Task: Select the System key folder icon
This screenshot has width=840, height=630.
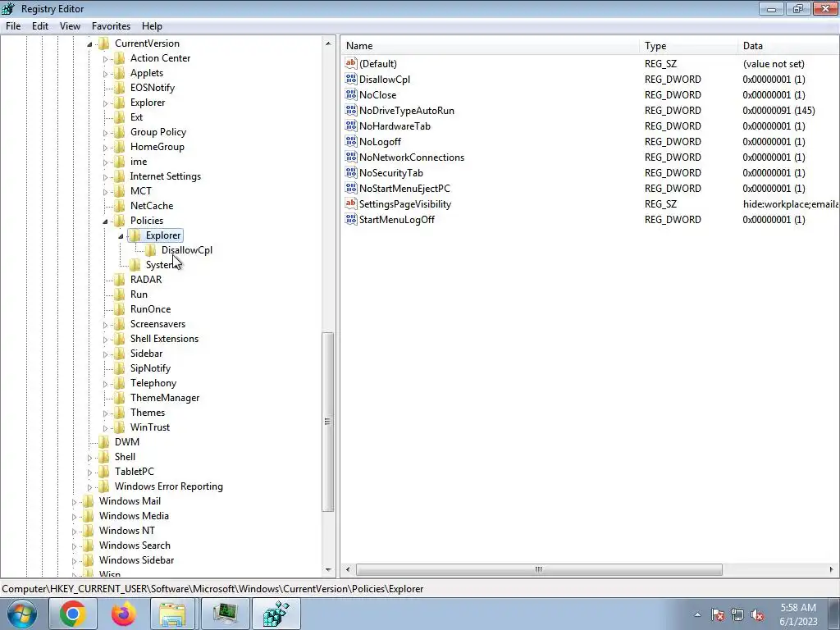Action: [x=135, y=265]
